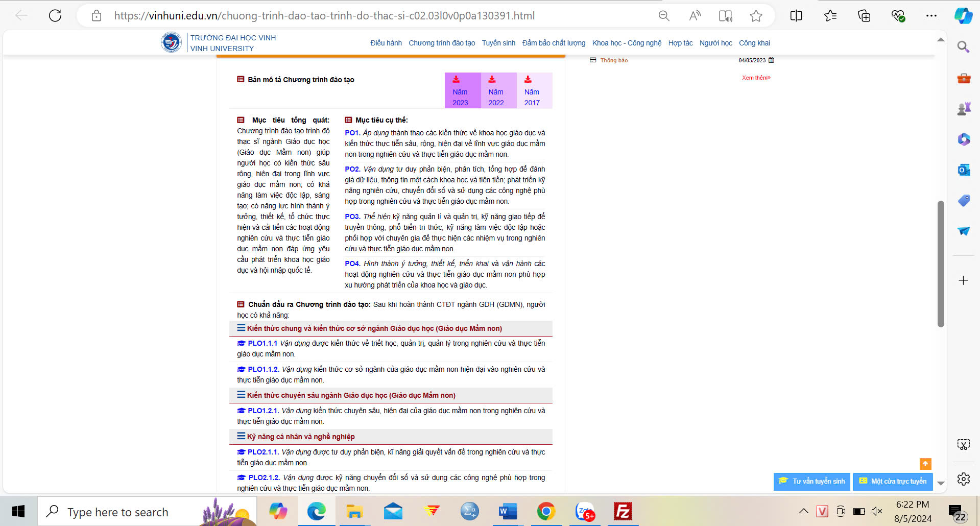Screen dimensions: 980x526
Task: Open sidebar settings gear icon
Action: coord(963,479)
